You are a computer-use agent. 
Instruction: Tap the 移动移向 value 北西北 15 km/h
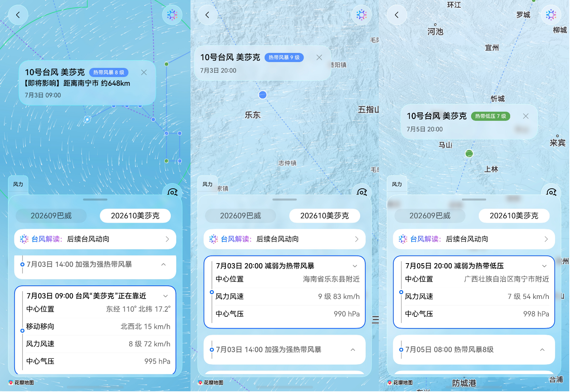point(146,327)
